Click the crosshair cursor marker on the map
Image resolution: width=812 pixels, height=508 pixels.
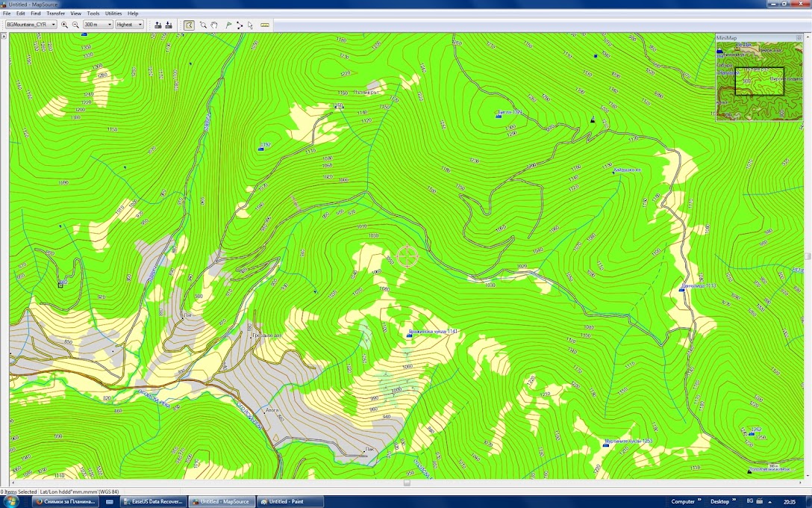click(407, 256)
